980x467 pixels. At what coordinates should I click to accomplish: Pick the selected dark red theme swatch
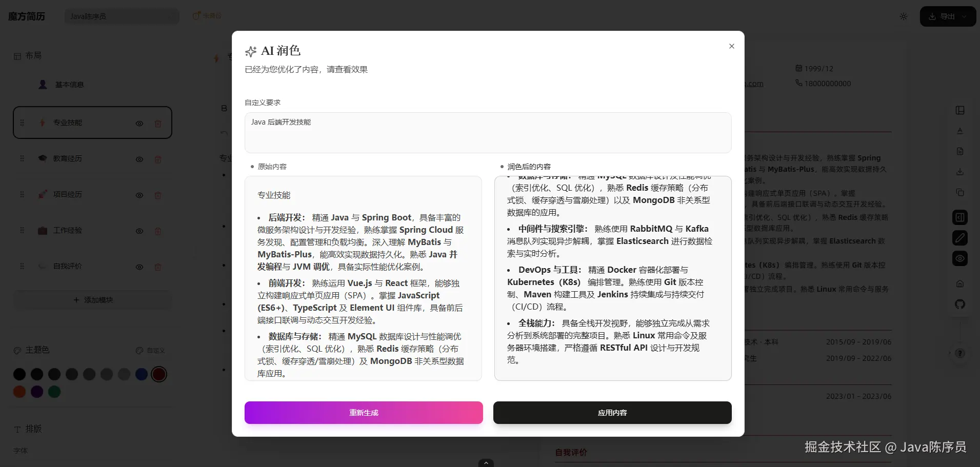[x=159, y=374]
